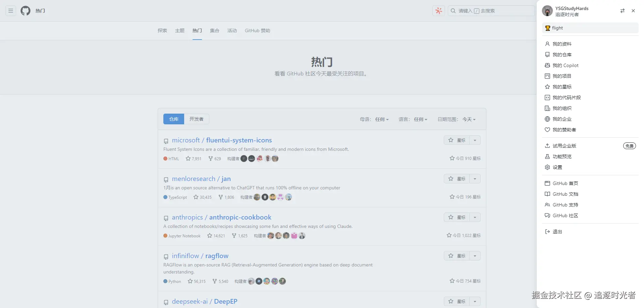This screenshot has width=644, height=308.
Task: View 30,435 stargazers of jan
Action: 203,197
